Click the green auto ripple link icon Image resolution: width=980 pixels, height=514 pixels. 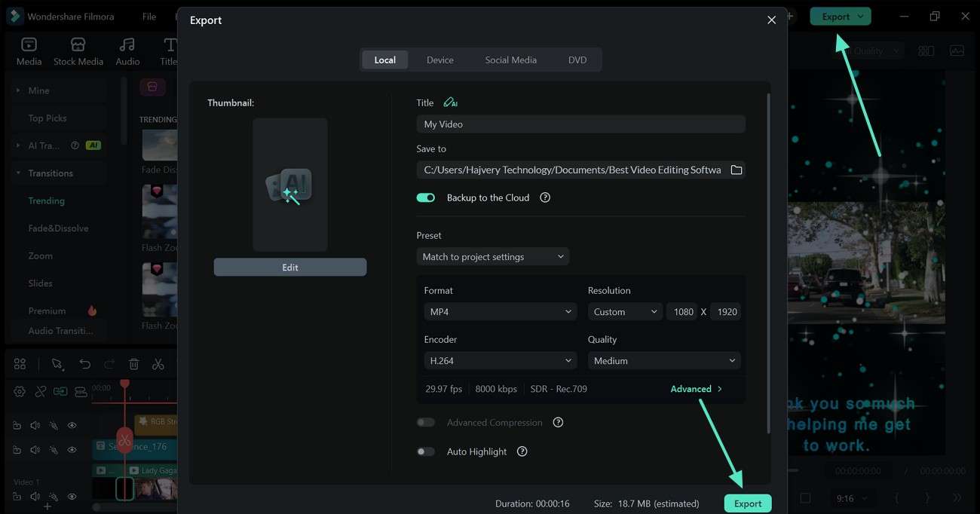point(60,392)
